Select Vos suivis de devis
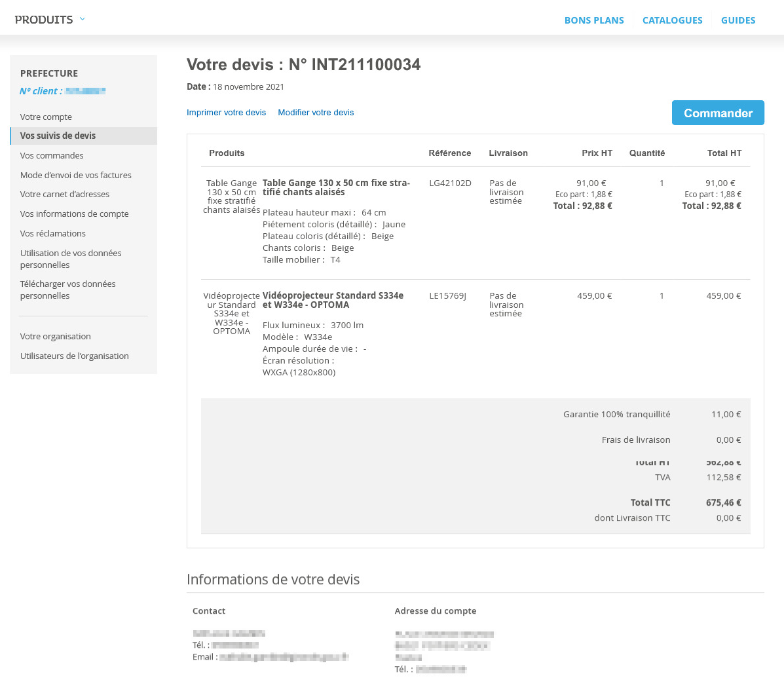 coord(83,136)
